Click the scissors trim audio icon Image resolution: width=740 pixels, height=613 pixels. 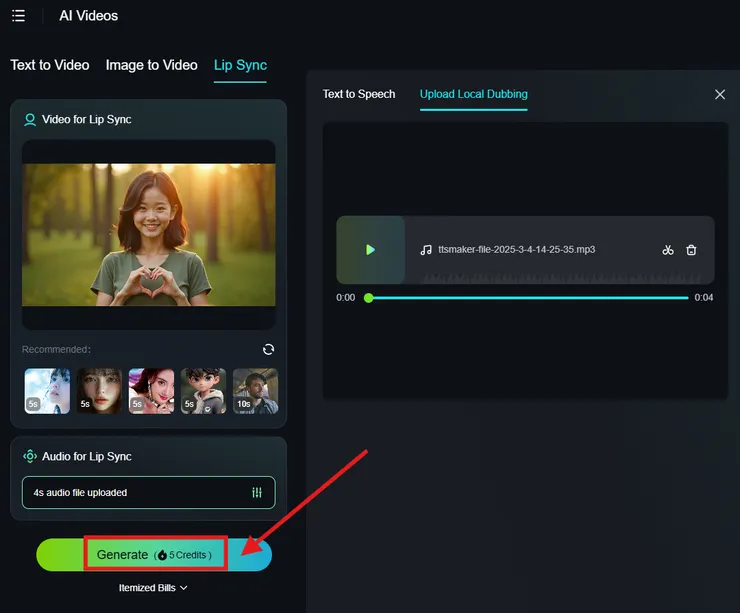point(668,250)
